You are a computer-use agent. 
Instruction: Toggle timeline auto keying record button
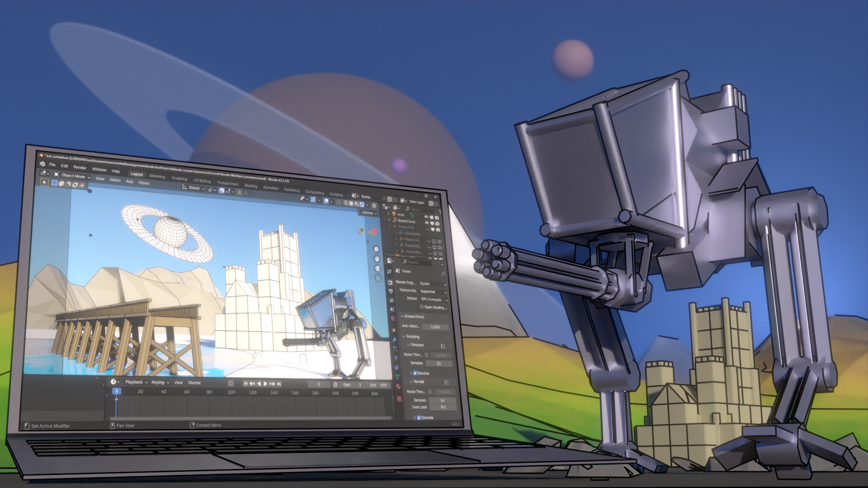point(231,383)
